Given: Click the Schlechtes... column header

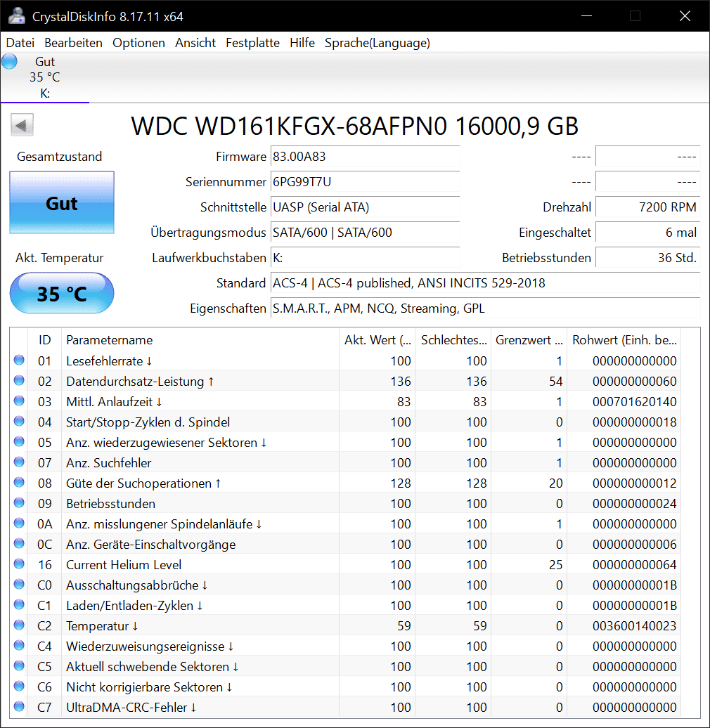Looking at the screenshot, I should pos(453,340).
